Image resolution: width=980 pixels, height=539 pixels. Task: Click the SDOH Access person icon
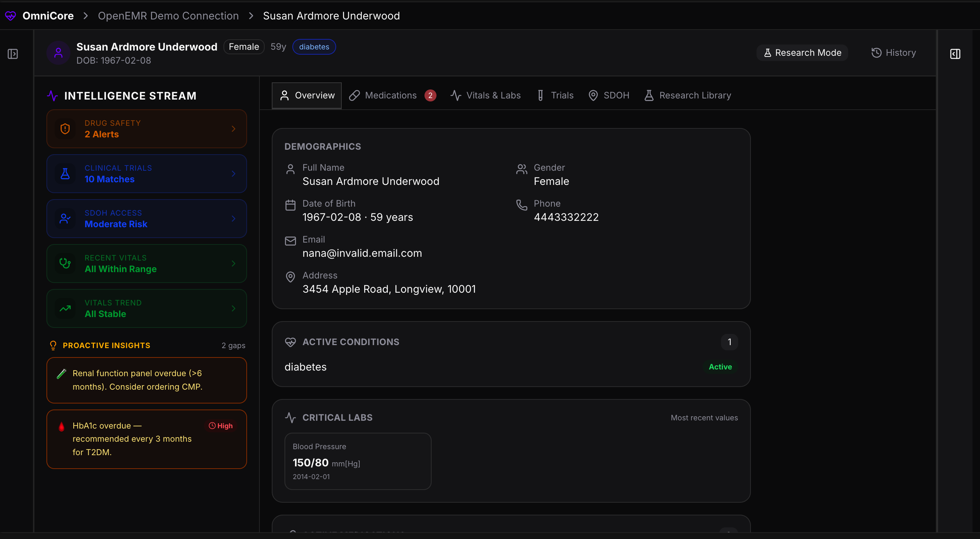[x=65, y=219]
